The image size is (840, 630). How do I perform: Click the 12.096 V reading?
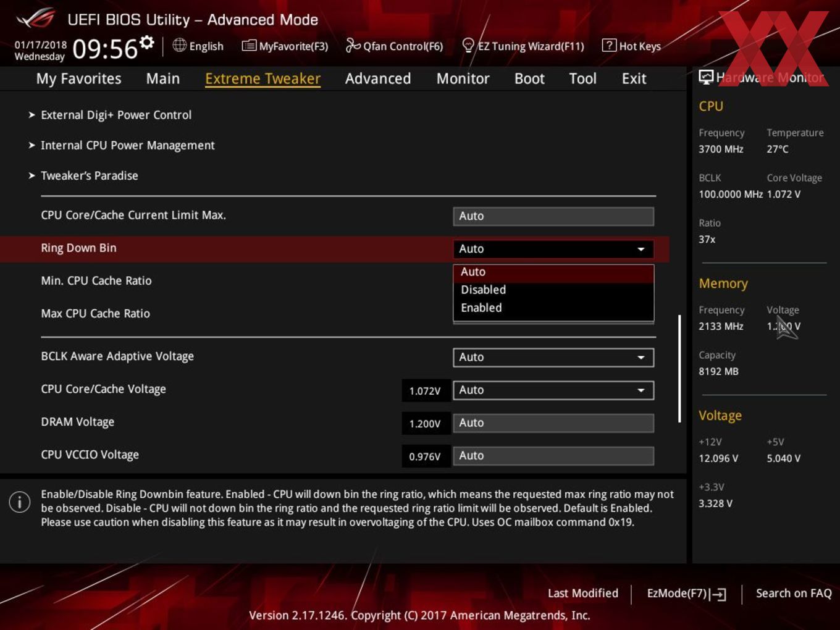coord(718,458)
